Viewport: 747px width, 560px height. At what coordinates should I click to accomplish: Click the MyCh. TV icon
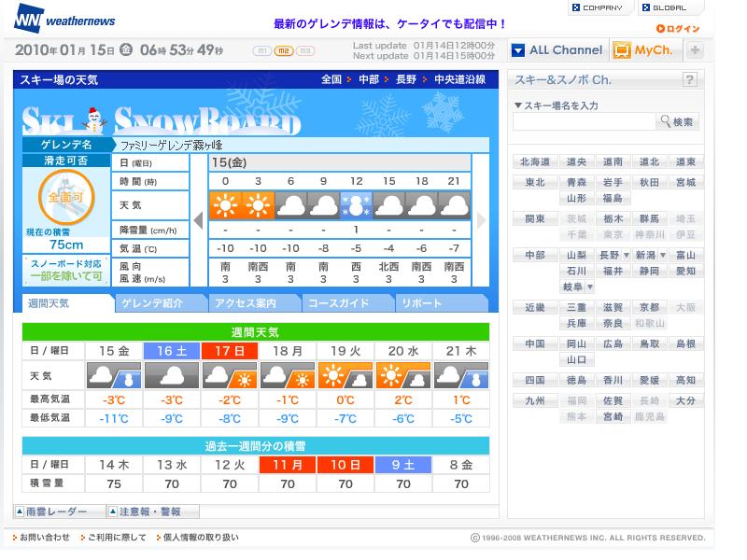[x=622, y=50]
